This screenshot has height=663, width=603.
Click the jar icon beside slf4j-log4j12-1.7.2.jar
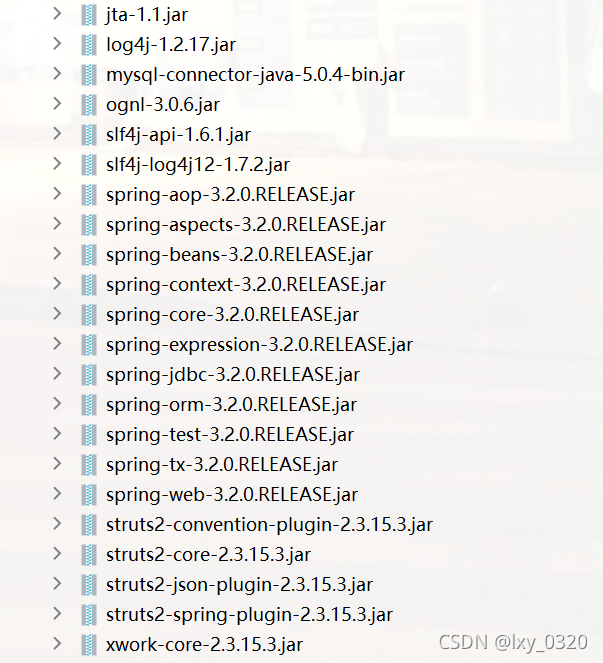click(x=89, y=165)
